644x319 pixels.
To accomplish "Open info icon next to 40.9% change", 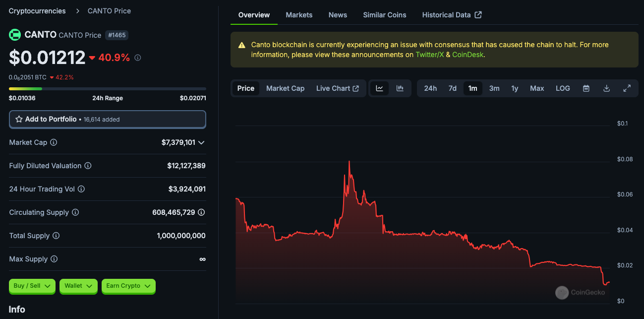I will [x=138, y=58].
